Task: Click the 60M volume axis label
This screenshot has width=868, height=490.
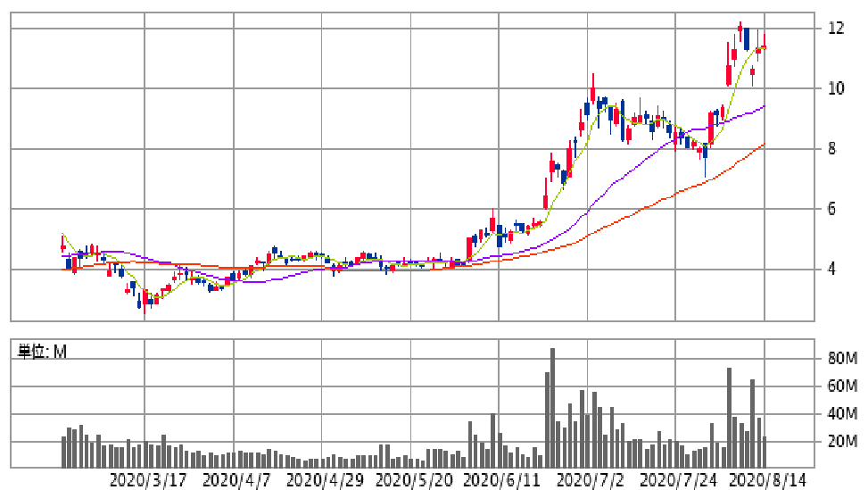Action: 842,386
